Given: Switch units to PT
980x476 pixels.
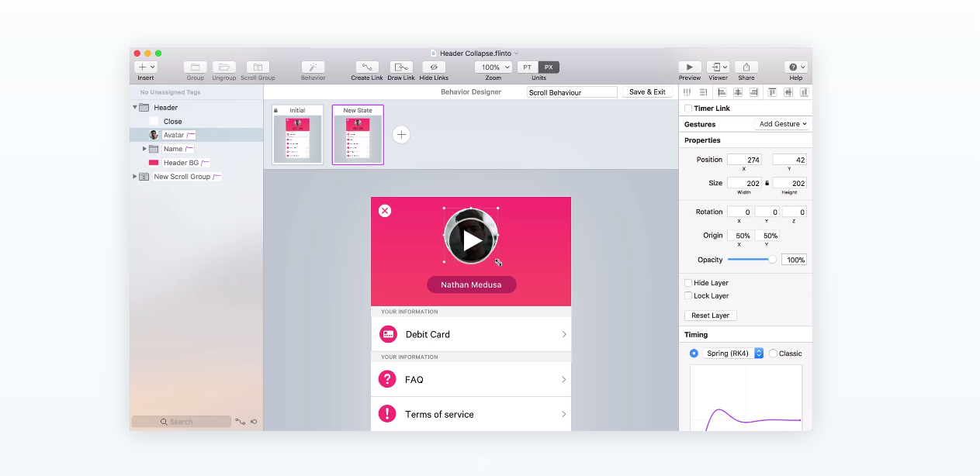Looking at the screenshot, I should click(x=528, y=67).
